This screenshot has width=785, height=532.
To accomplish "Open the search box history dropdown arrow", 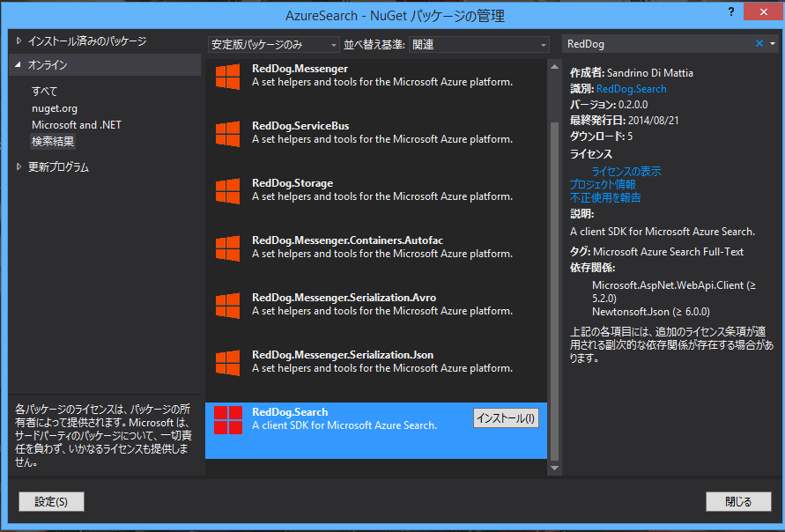I will [x=773, y=43].
